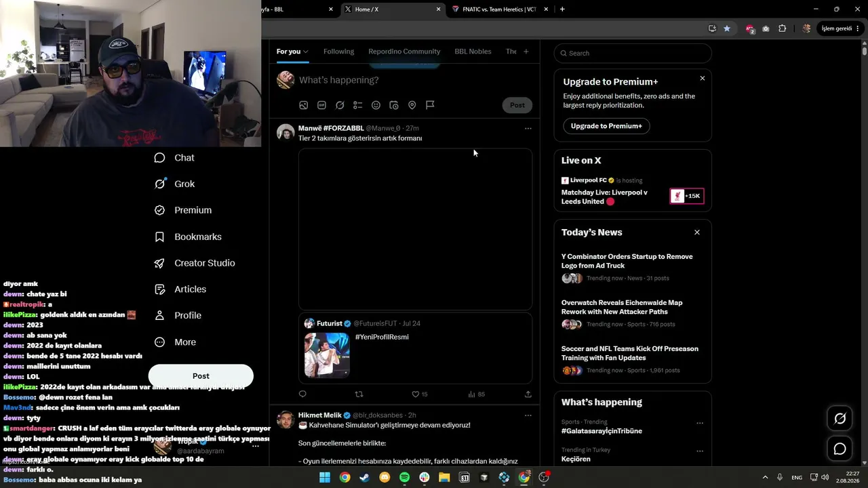
Task: Open the Futurist quoted post thumbnail image
Action: (x=327, y=355)
